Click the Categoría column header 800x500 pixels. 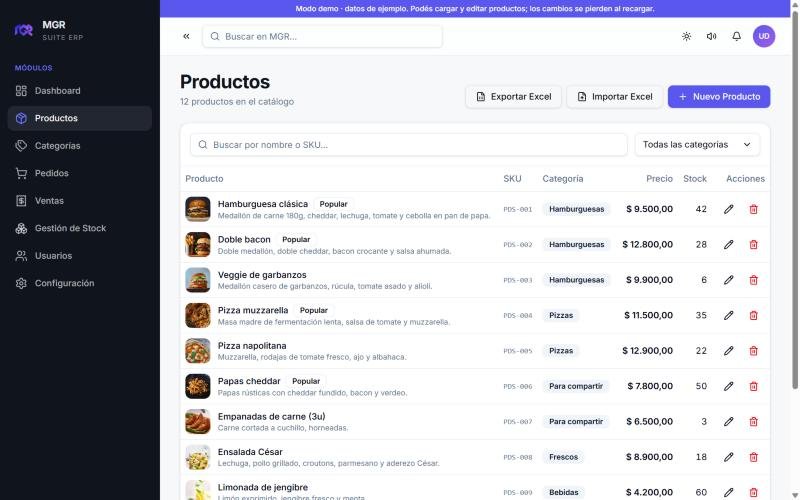pyautogui.click(x=563, y=179)
